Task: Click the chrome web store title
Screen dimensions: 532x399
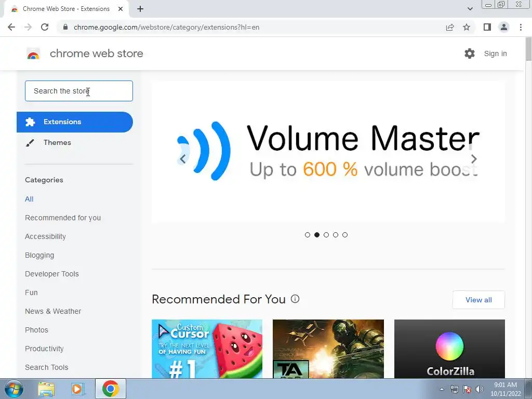Action: click(x=96, y=54)
